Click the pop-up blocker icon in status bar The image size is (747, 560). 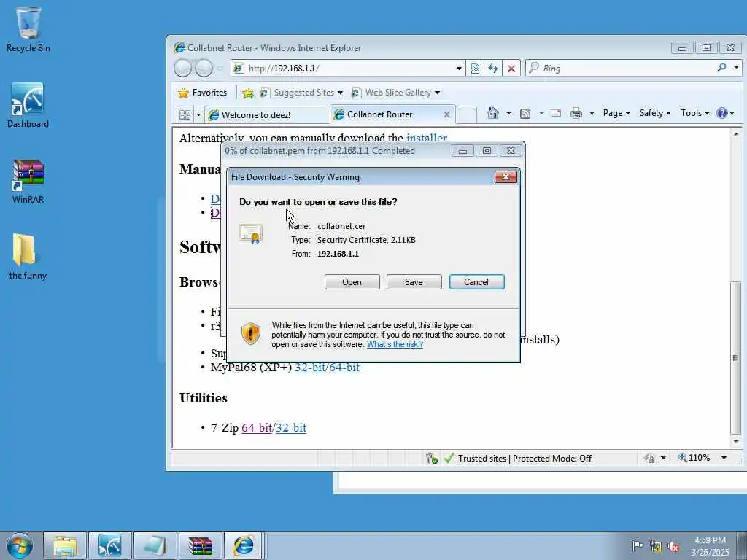click(x=432, y=458)
